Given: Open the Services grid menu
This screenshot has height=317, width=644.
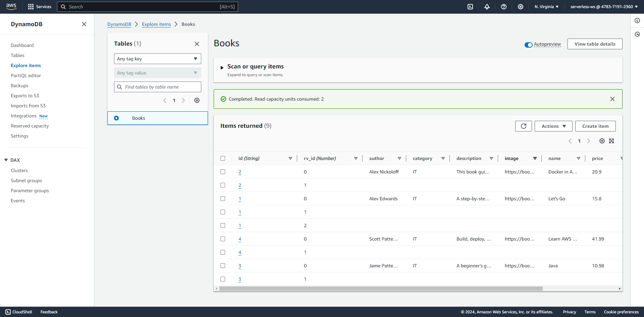Looking at the screenshot, I should [40, 7].
